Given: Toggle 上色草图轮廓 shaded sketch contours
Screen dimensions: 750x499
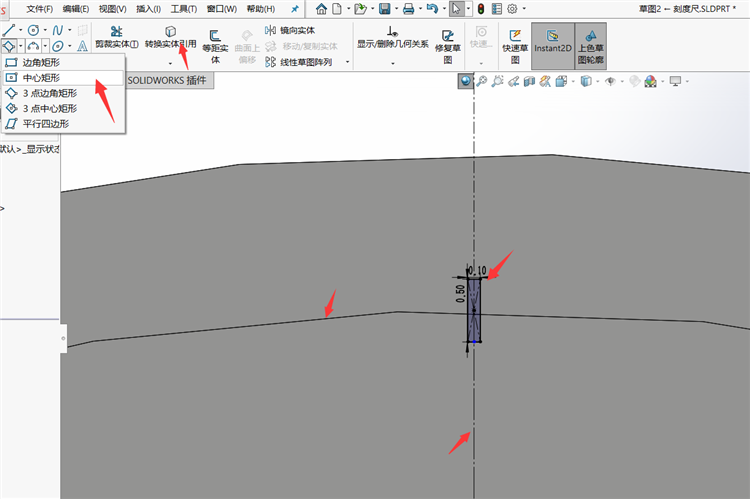Looking at the screenshot, I should pyautogui.click(x=591, y=46).
